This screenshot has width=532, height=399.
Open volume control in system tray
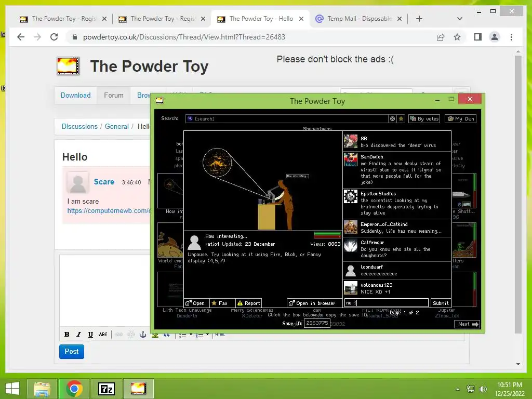coord(483,389)
